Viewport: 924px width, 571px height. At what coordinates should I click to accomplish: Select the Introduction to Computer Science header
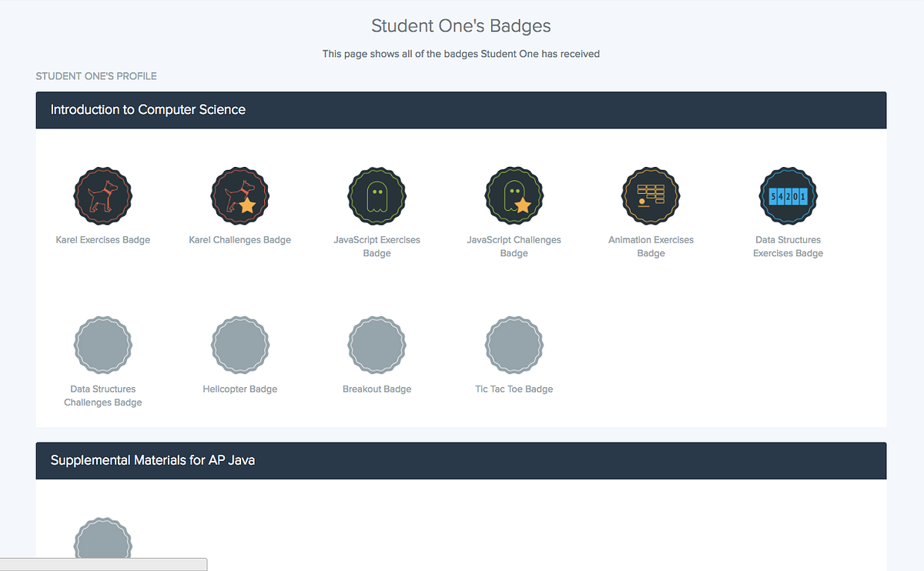click(x=147, y=109)
